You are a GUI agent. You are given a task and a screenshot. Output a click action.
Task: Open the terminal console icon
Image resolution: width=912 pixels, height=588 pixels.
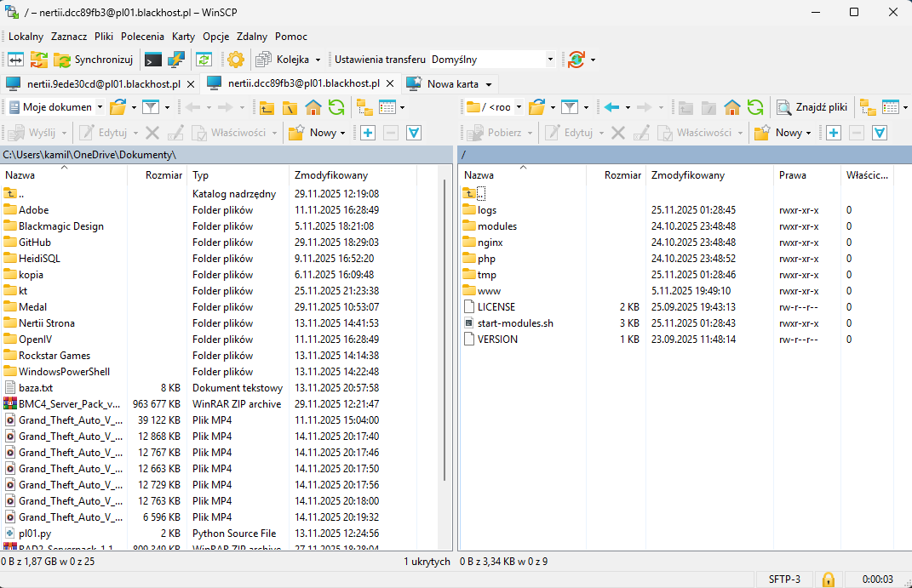153,60
